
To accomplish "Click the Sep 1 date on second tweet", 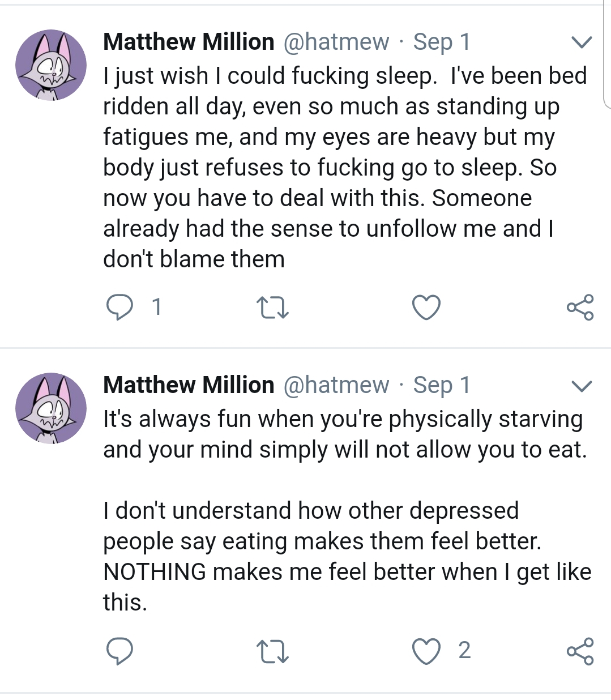I will click(442, 385).
